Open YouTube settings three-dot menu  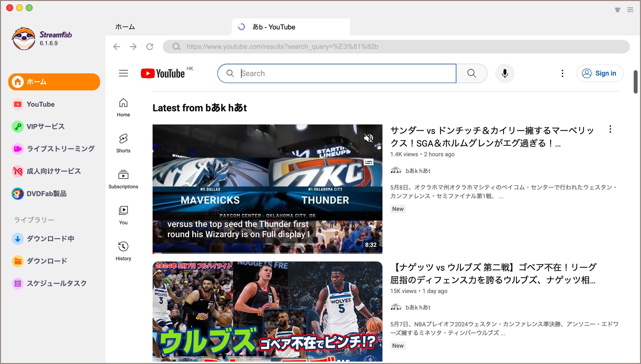click(562, 73)
